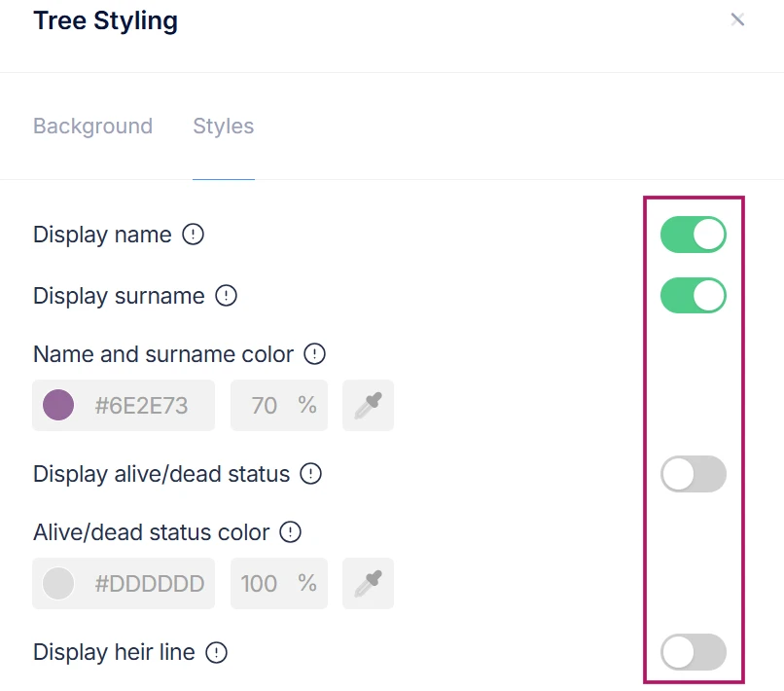Close the Tree Styling panel
Viewport: 784px width, 691px height.
[x=737, y=19]
